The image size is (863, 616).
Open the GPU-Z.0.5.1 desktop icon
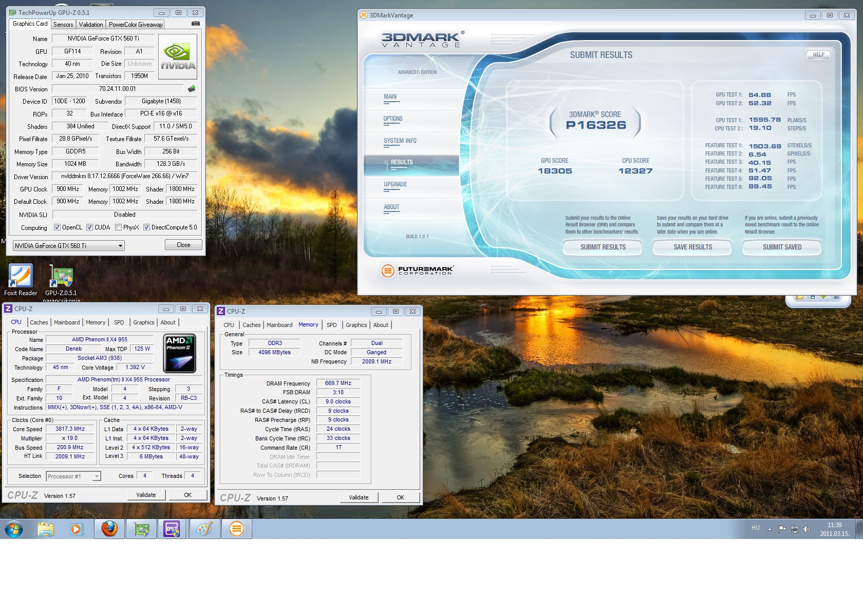tap(61, 282)
